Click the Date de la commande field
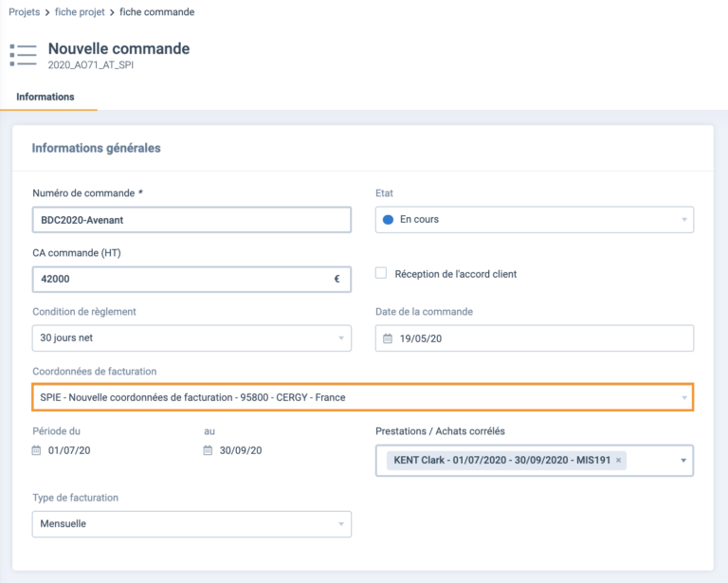This screenshot has height=583, width=728. pyautogui.click(x=535, y=338)
